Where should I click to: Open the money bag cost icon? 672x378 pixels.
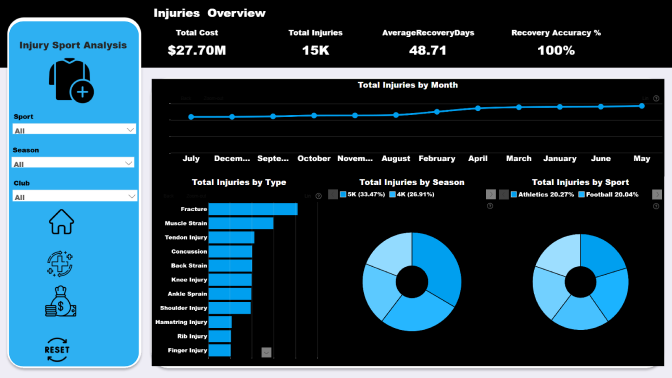(60, 301)
